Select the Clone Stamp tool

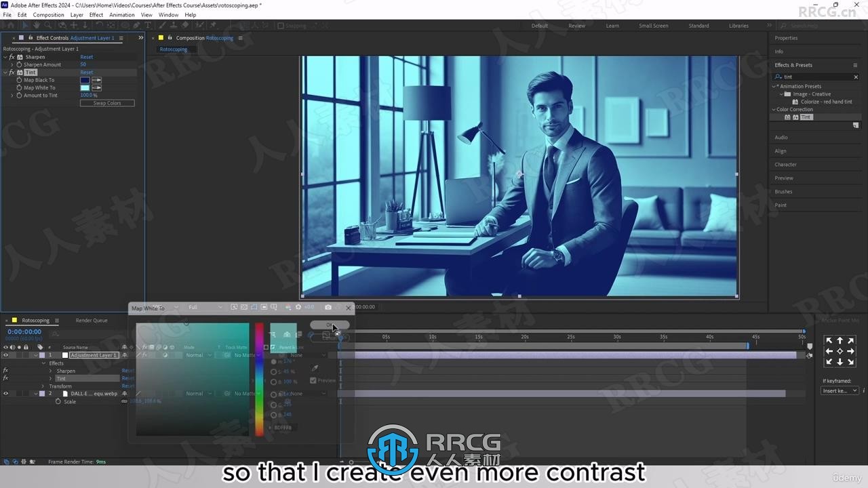click(x=174, y=26)
